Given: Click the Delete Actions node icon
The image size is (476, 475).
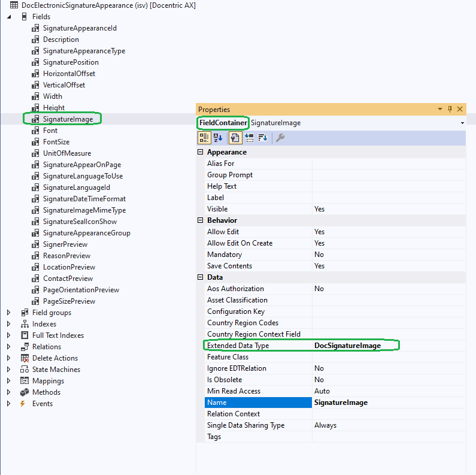Looking at the screenshot, I should point(25,358).
